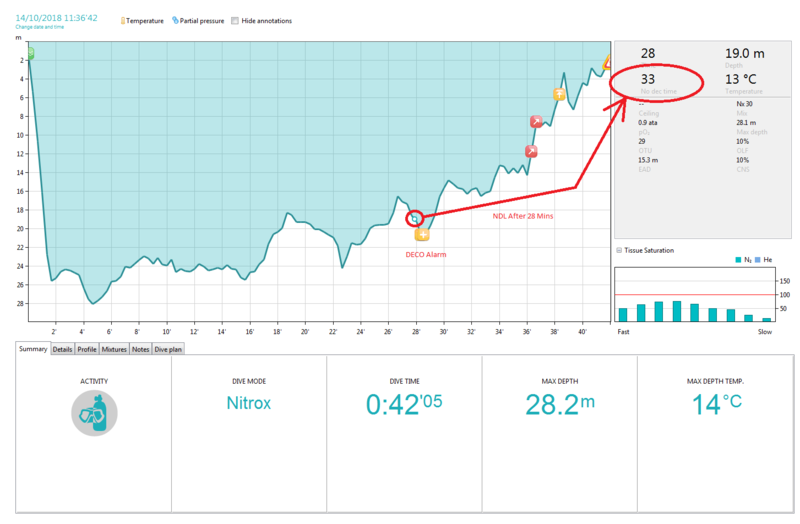Check the Hide annotations checkbox

pyautogui.click(x=235, y=20)
